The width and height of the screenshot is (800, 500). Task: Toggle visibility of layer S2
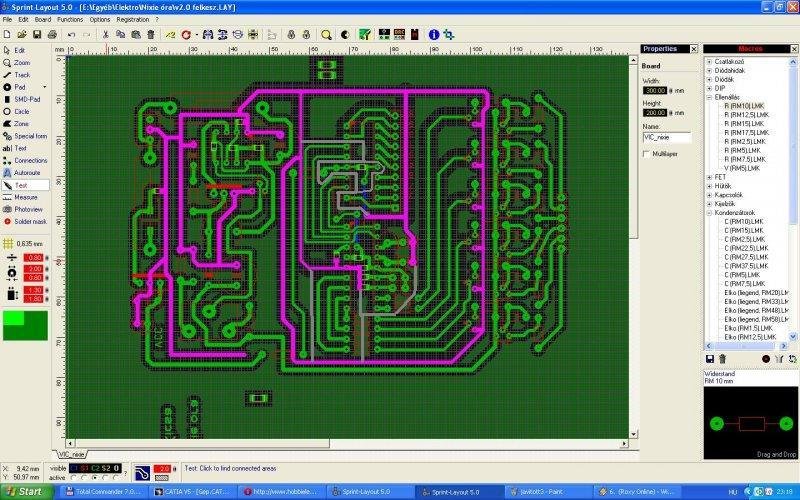point(106,468)
